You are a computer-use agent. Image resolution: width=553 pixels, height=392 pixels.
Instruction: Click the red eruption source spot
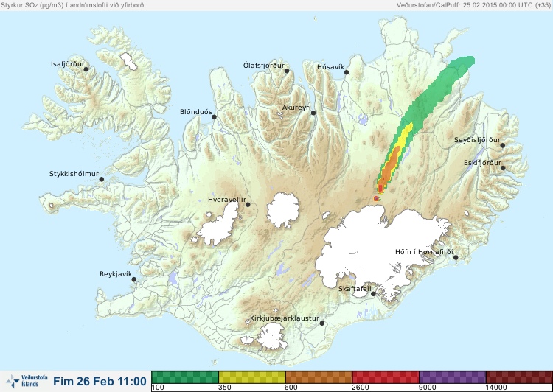pyautogui.click(x=376, y=199)
